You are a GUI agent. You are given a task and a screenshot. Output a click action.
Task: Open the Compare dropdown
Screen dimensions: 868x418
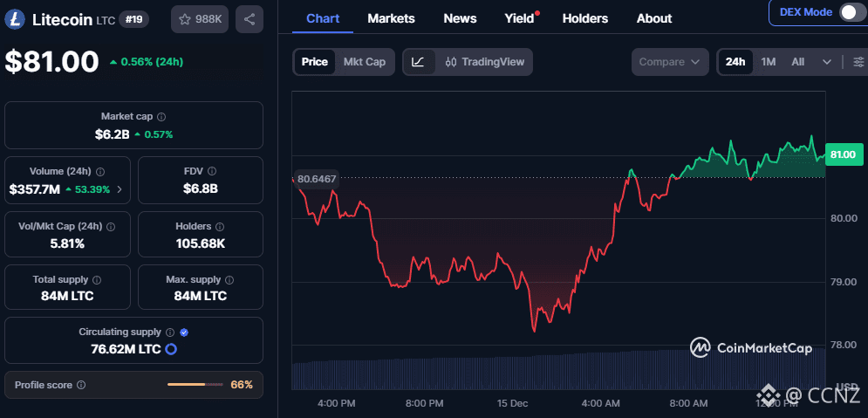[670, 62]
